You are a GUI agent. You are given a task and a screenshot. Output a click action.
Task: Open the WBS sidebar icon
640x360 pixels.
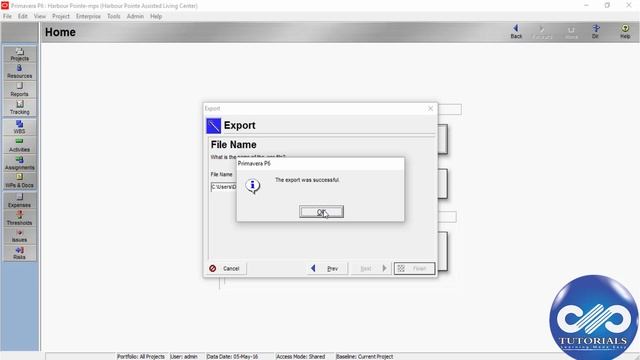[x=19, y=127]
